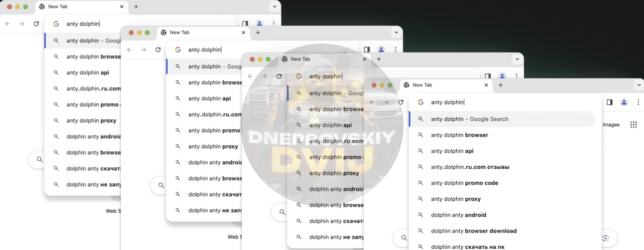This screenshot has height=250, width=644.
Task: Add a new tab in third window from left
Action: click(x=379, y=59)
